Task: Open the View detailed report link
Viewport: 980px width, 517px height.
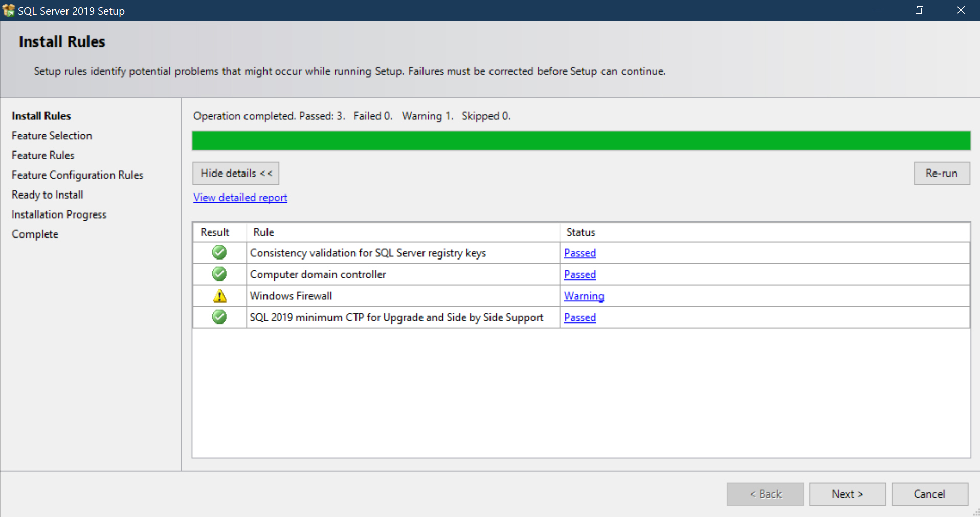Action: pyautogui.click(x=240, y=198)
